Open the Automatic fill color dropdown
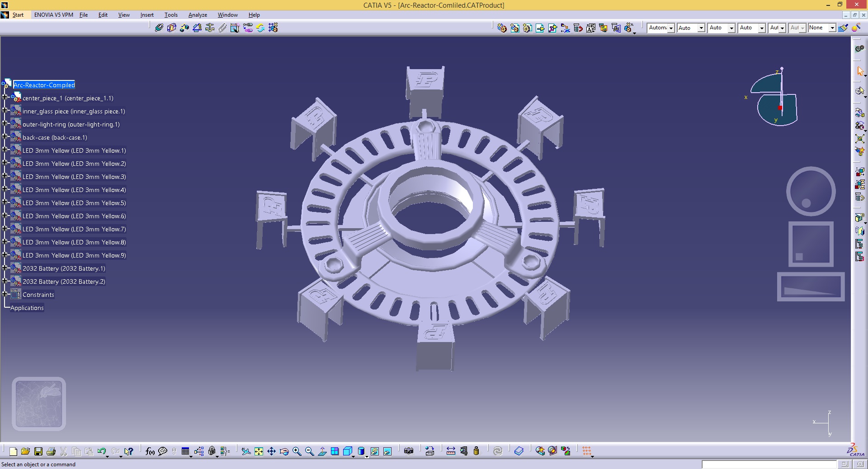 coord(671,28)
